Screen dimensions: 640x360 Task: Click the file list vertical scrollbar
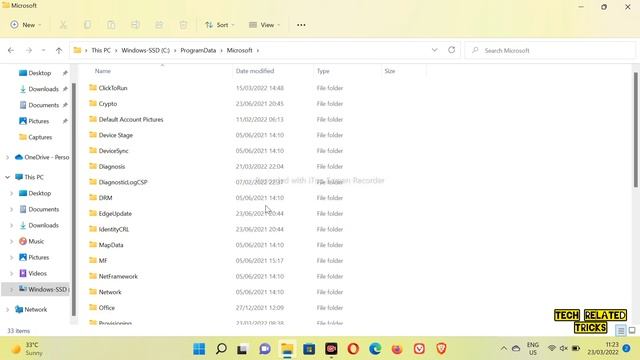tap(636, 131)
